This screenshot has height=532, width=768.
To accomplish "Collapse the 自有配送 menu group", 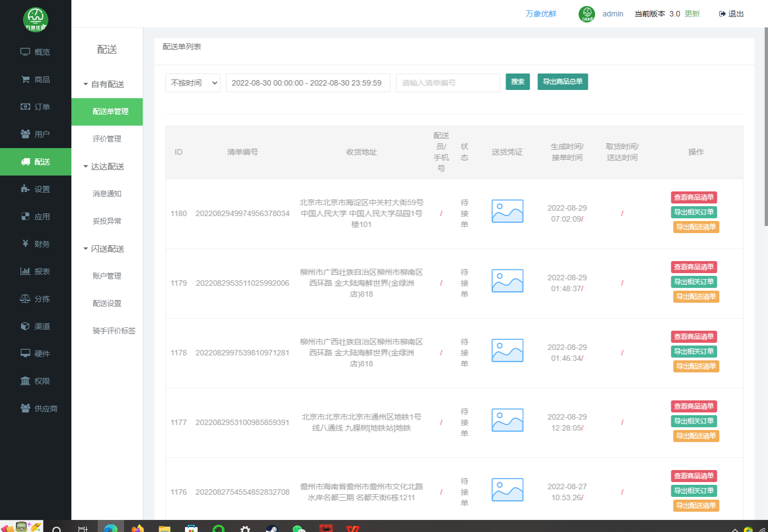I will point(103,84).
